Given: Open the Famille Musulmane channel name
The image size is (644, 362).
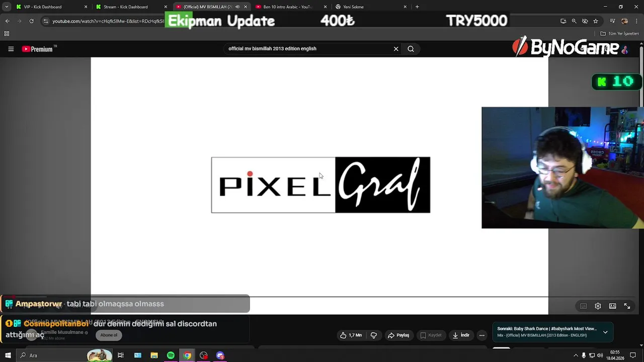Looking at the screenshot, I should 62,333.
